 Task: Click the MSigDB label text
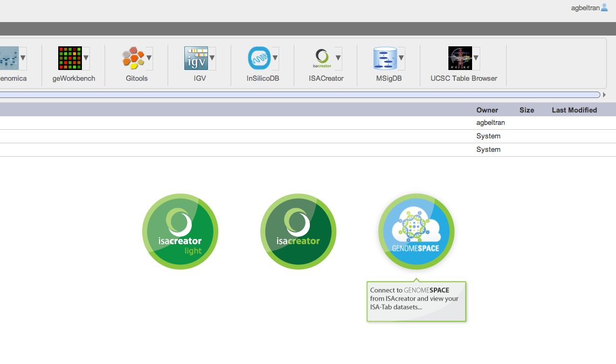389,78
